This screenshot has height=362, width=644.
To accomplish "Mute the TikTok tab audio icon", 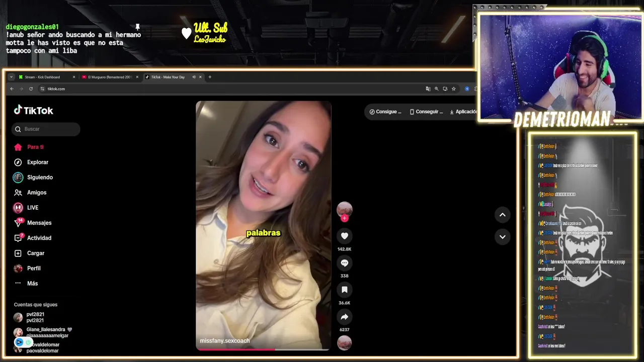I will tap(194, 77).
